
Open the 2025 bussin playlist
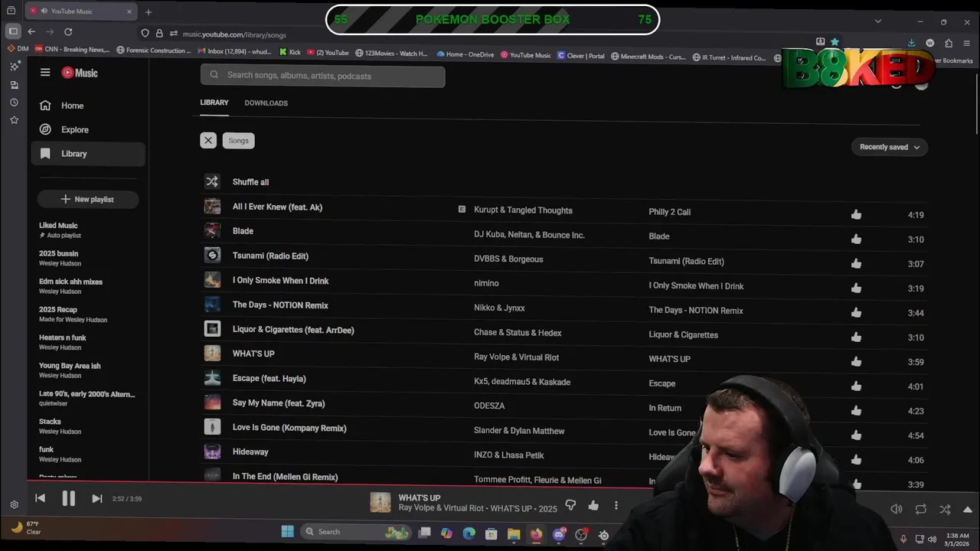point(60,258)
